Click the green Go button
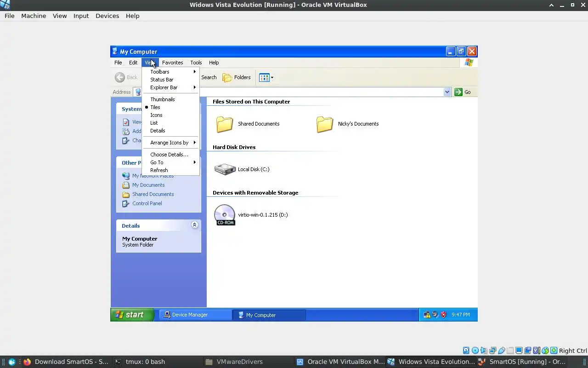The width and height of the screenshot is (588, 368). coord(463,92)
